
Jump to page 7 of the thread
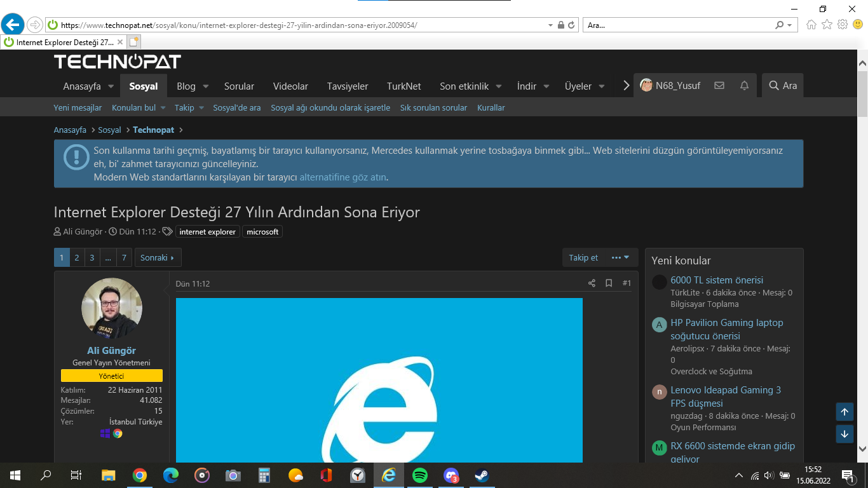[124, 257]
